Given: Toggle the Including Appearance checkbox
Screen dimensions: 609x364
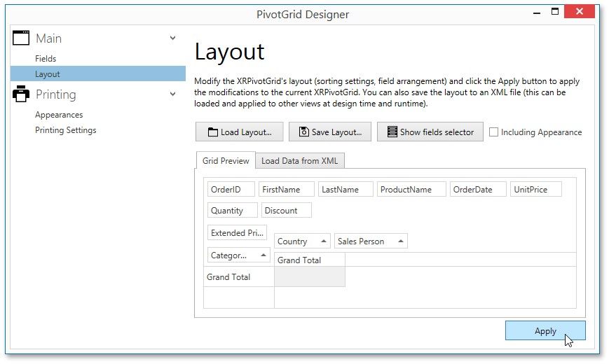Looking at the screenshot, I should coord(494,132).
